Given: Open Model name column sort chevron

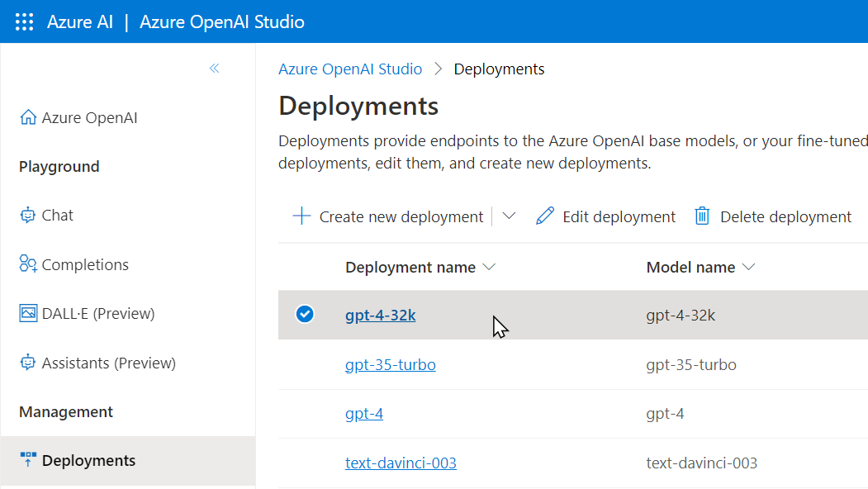Looking at the screenshot, I should pyautogui.click(x=748, y=267).
